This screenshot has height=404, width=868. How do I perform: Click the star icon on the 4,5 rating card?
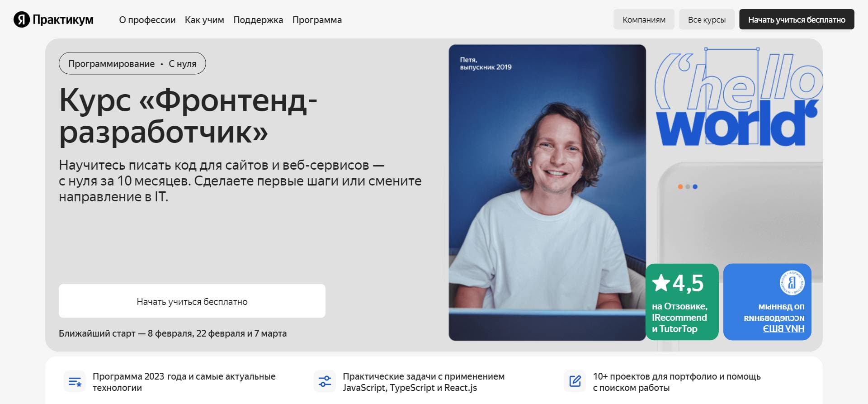661,283
